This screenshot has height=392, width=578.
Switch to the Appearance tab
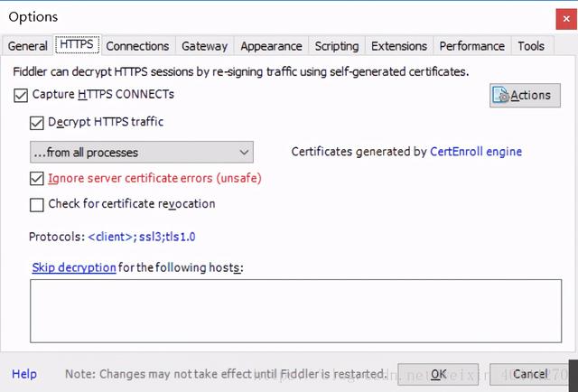[x=271, y=46]
